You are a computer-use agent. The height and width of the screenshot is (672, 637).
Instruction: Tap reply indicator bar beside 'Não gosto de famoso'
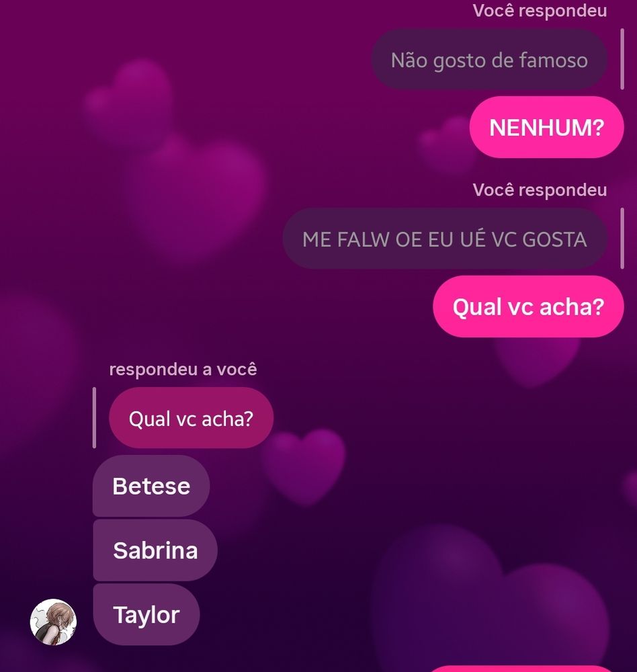[622, 60]
